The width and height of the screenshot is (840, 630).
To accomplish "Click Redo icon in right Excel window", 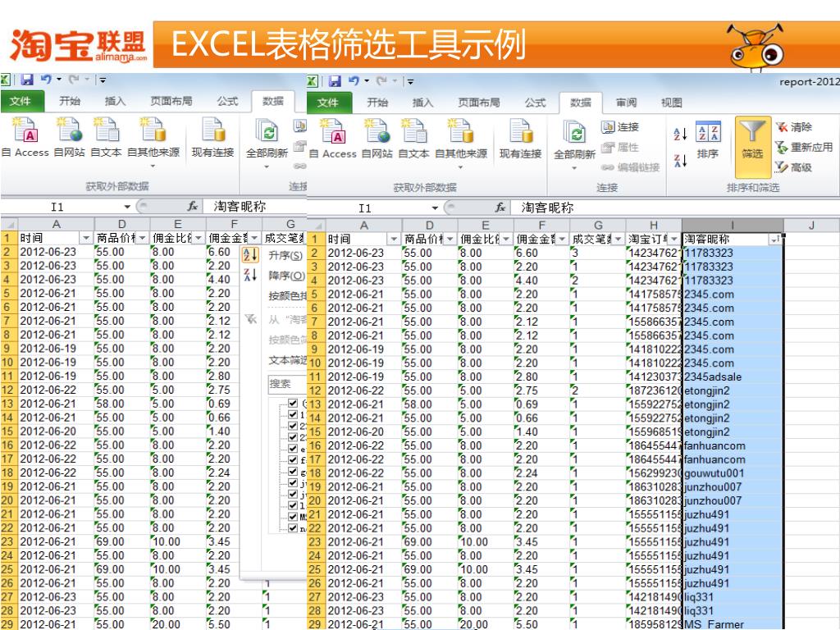I will 381,81.
